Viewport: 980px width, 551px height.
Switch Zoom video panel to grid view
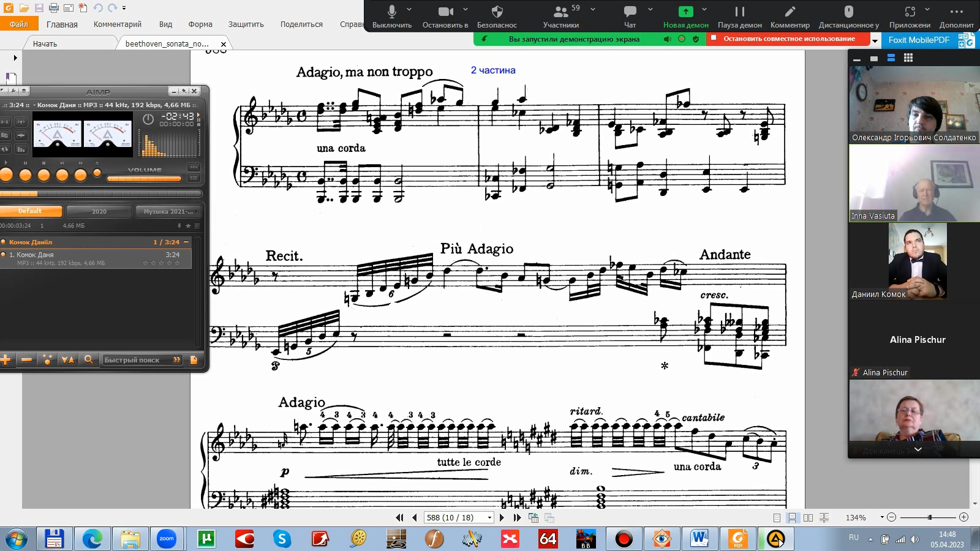[908, 58]
